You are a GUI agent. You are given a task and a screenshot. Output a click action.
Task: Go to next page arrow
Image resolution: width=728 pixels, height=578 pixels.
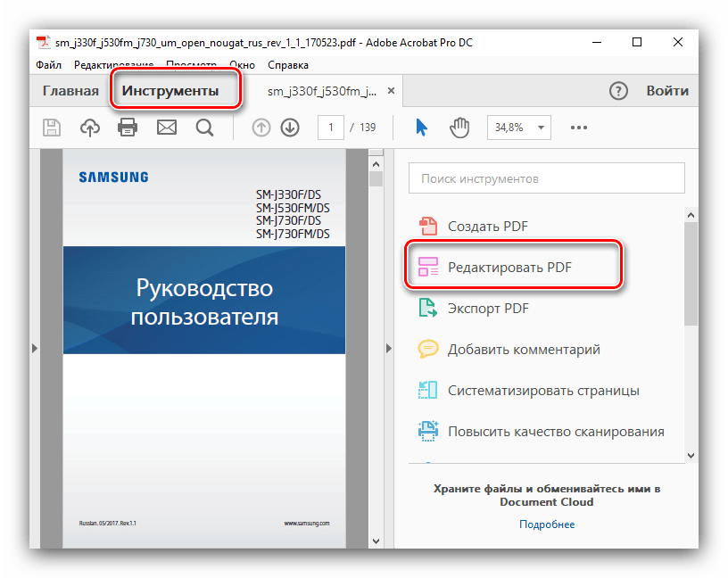(x=289, y=128)
